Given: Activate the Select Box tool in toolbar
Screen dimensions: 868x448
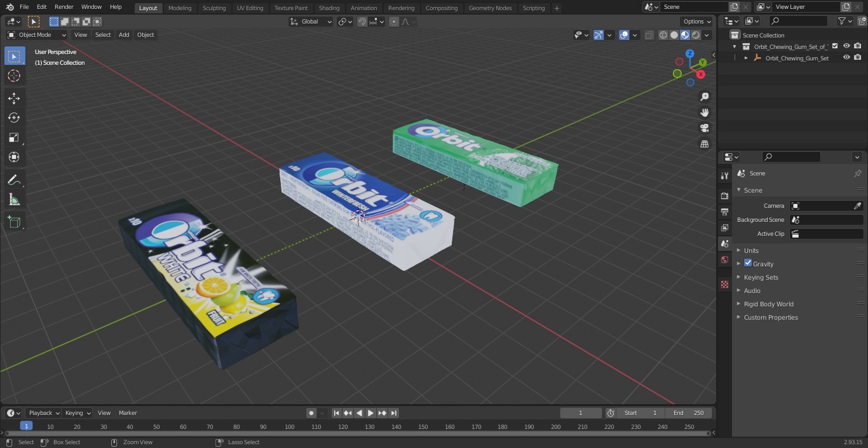Looking at the screenshot, I should tap(15, 56).
